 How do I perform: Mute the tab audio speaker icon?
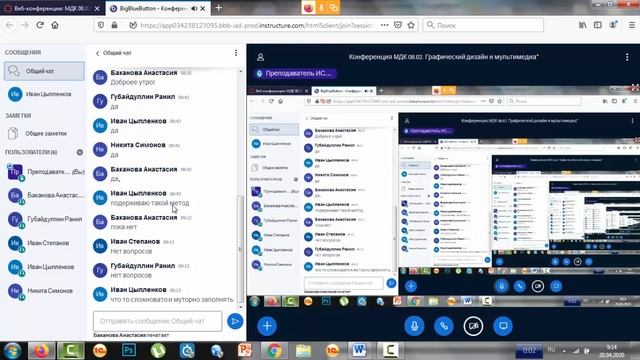[x=194, y=8]
